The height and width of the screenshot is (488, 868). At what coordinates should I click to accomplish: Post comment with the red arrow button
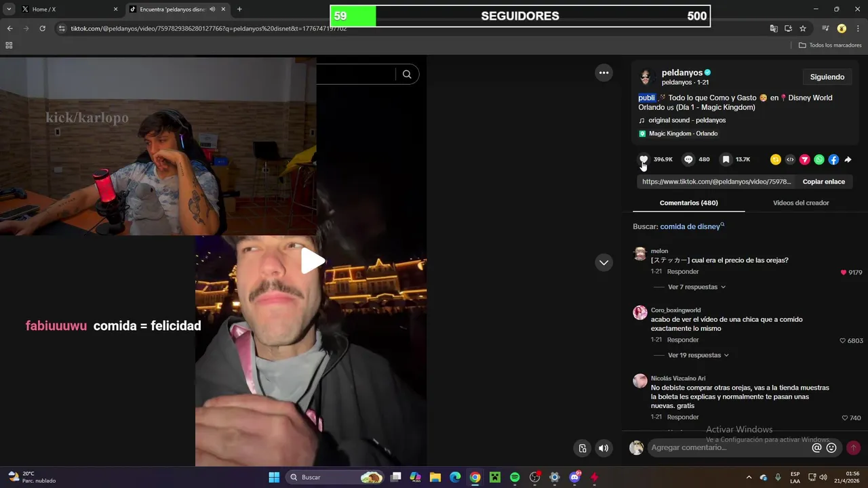tap(853, 448)
